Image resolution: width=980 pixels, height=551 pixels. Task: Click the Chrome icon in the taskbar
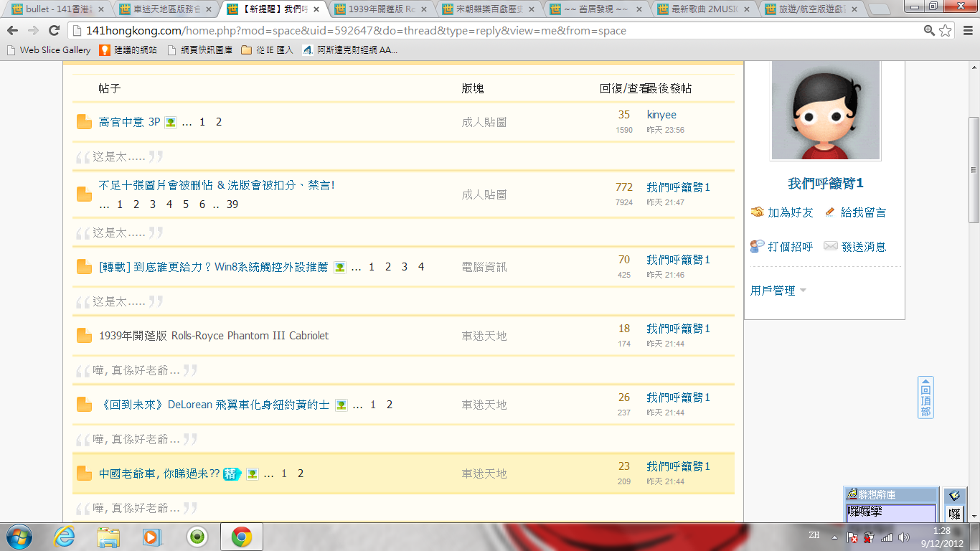[241, 537]
